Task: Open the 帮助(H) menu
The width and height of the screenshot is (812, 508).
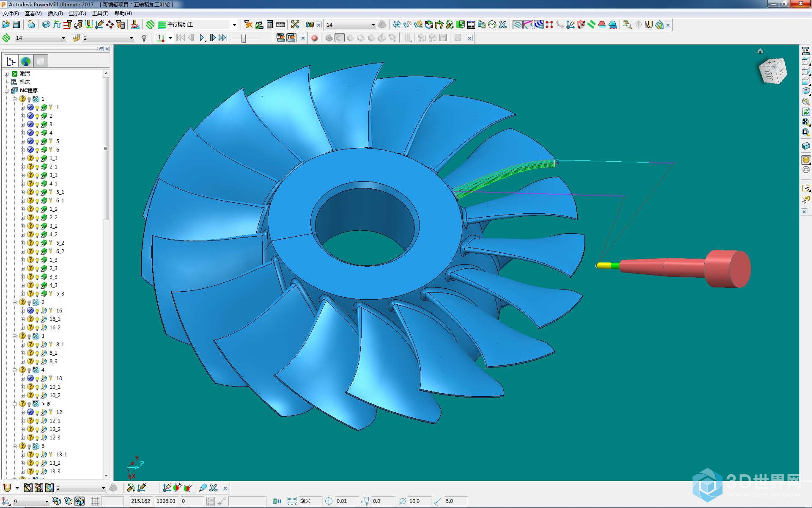Action: [x=123, y=14]
